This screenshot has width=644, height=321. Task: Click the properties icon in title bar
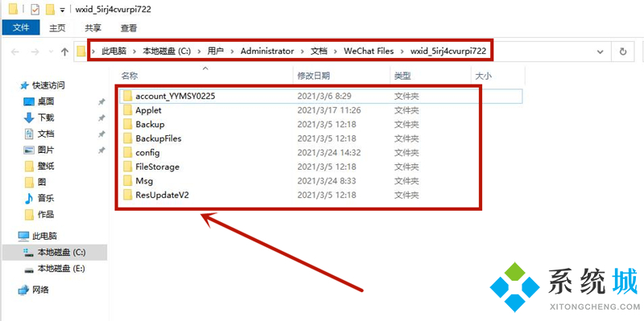pos(35,9)
